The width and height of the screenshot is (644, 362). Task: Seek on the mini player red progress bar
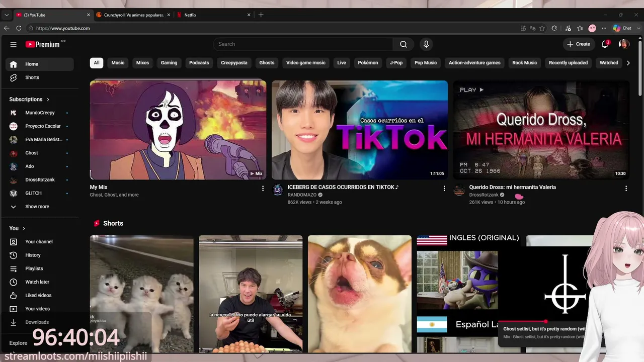coord(546,321)
